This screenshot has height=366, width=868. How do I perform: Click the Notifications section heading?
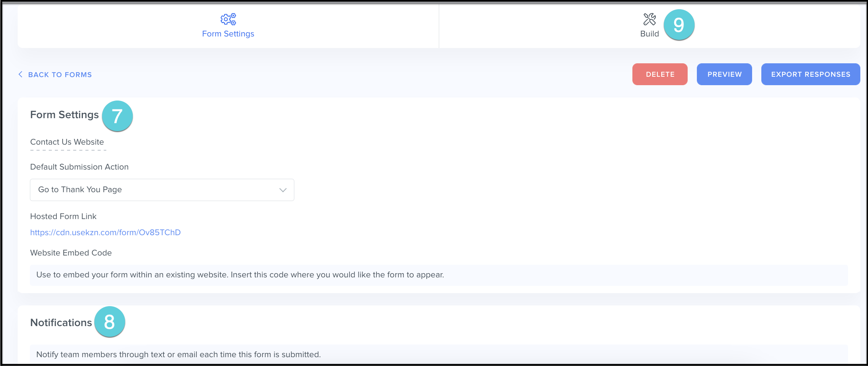61,323
